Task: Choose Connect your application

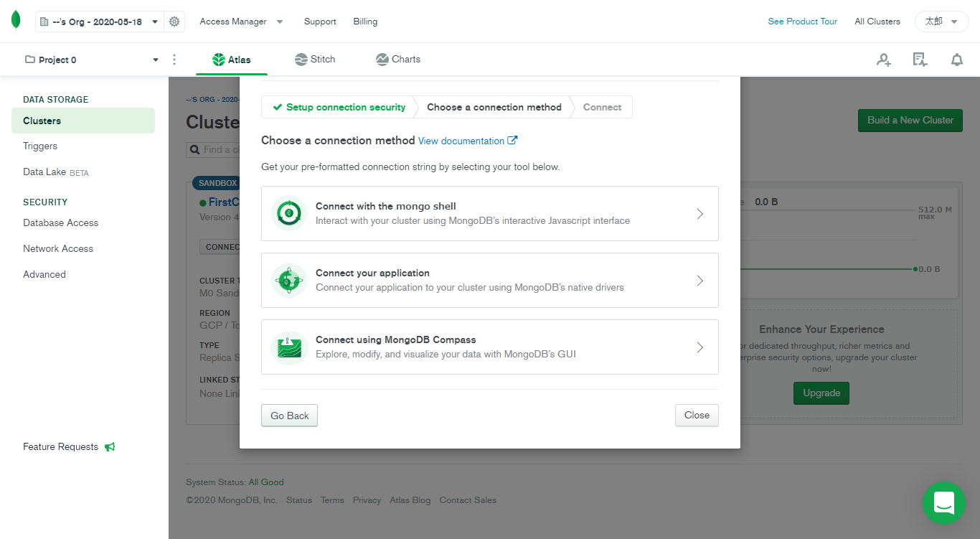Action: pos(490,280)
